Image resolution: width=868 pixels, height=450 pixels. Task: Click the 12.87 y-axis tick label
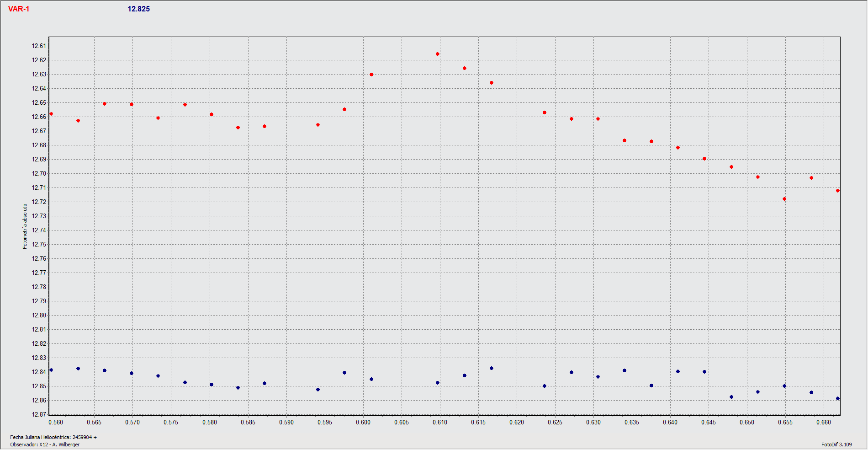tap(39, 414)
